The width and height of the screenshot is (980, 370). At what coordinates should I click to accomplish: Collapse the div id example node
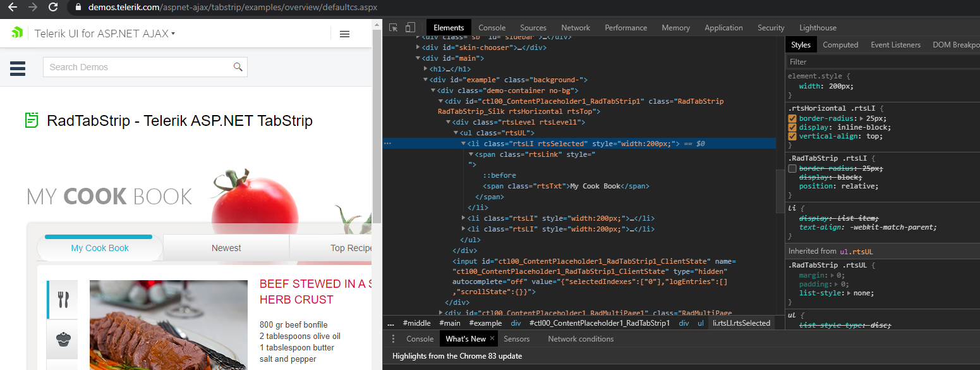(425, 80)
